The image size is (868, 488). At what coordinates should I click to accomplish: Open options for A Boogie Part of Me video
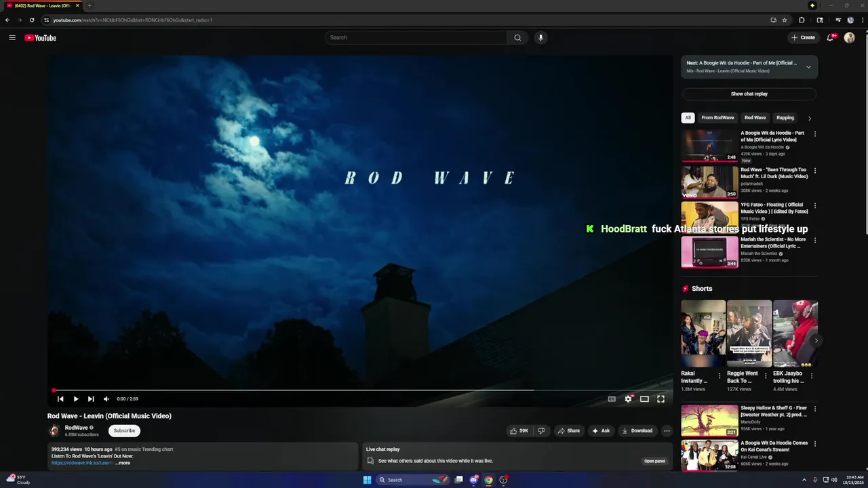point(814,134)
